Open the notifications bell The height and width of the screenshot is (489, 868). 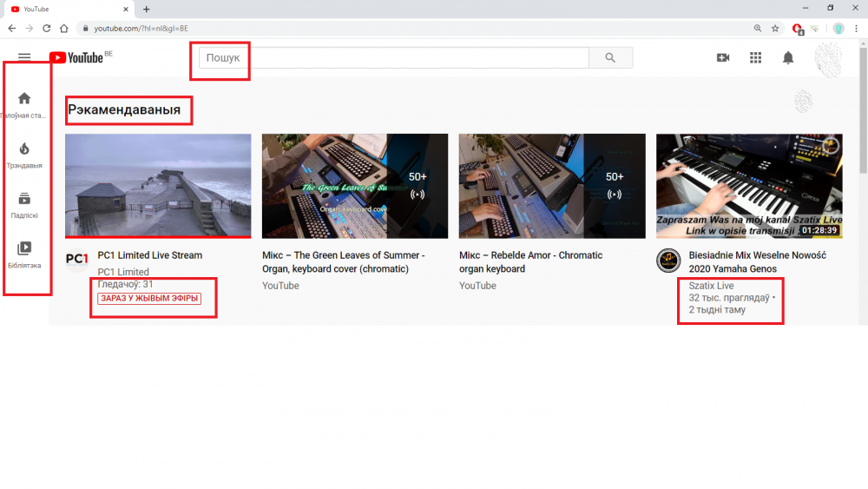click(788, 57)
